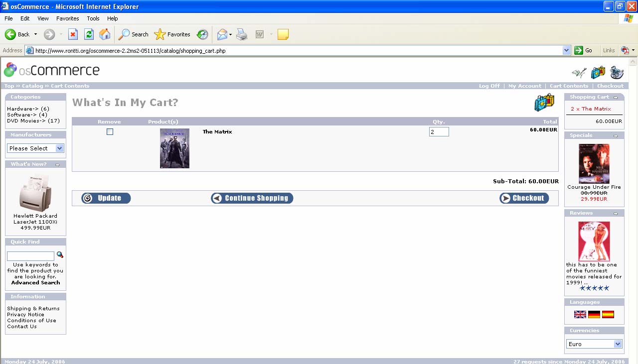Print the page using printer icon

[242, 34]
